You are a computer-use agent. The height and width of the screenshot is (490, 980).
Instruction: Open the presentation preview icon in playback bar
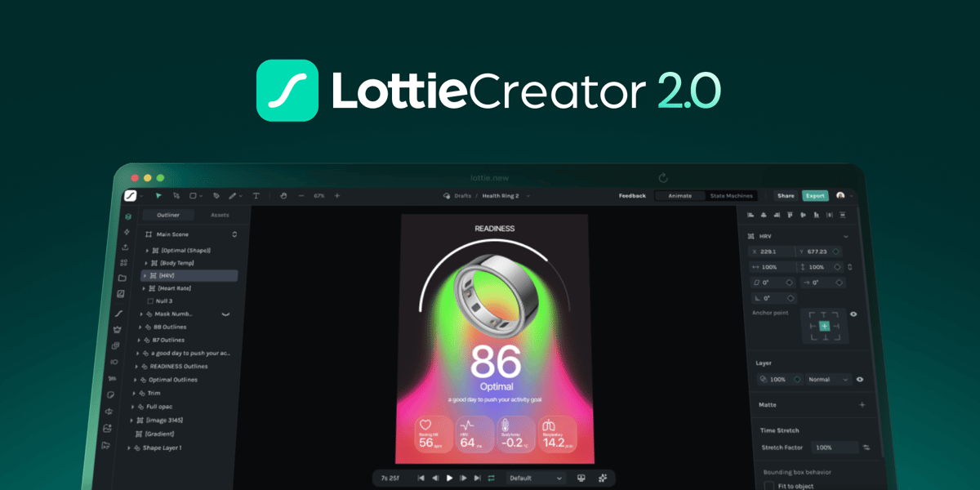click(581, 478)
